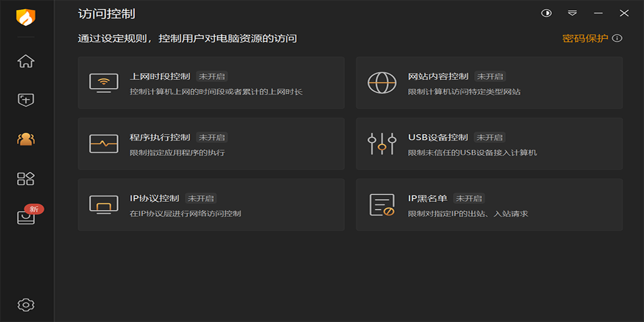This screenshot has height=322, width=644.
Task: Toggle 未开启 status of IP协议控制
Action: tap(201, 198)
